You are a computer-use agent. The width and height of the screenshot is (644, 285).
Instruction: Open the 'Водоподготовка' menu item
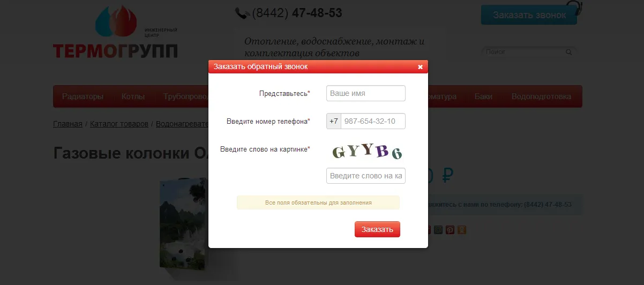(x=541, y=96)
